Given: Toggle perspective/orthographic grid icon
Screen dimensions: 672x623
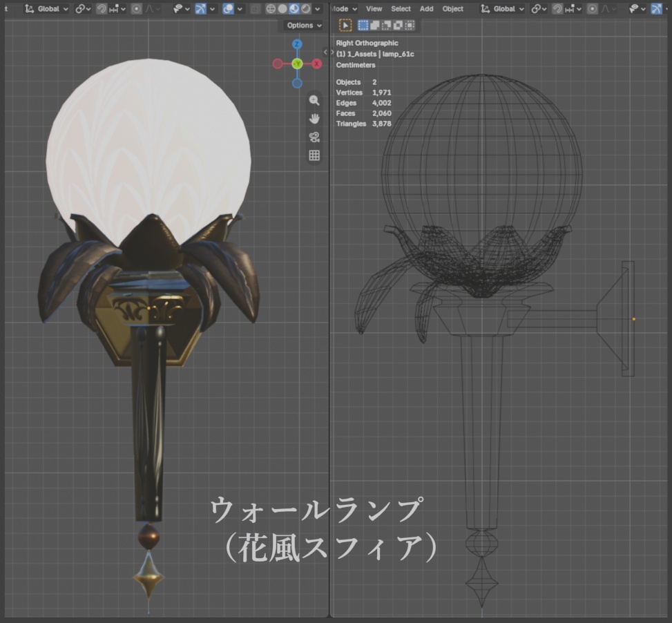Looking at the screenshot, I should point(314,155).
